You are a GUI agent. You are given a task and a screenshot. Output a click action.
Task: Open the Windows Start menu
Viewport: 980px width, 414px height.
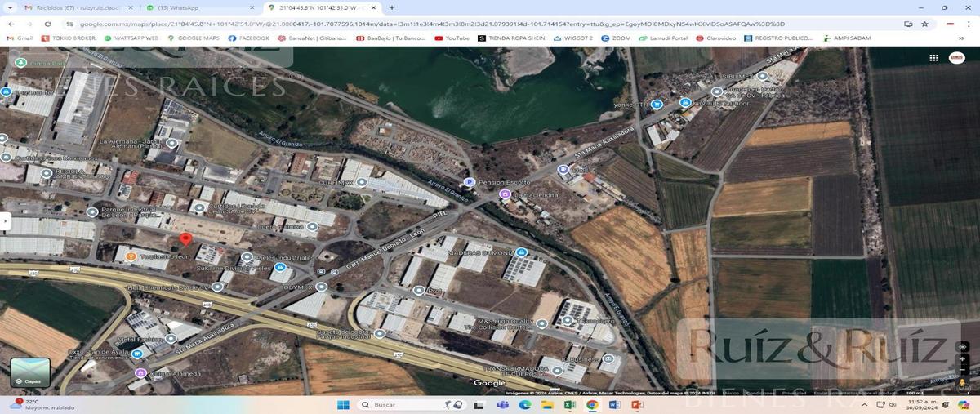click(343, 404)
